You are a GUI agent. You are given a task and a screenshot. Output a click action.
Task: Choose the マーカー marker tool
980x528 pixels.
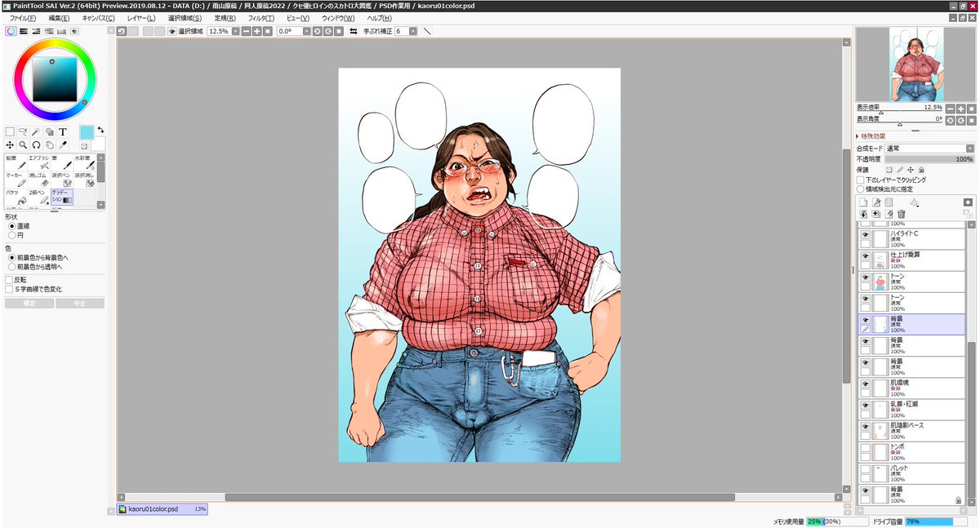[16, 179]
